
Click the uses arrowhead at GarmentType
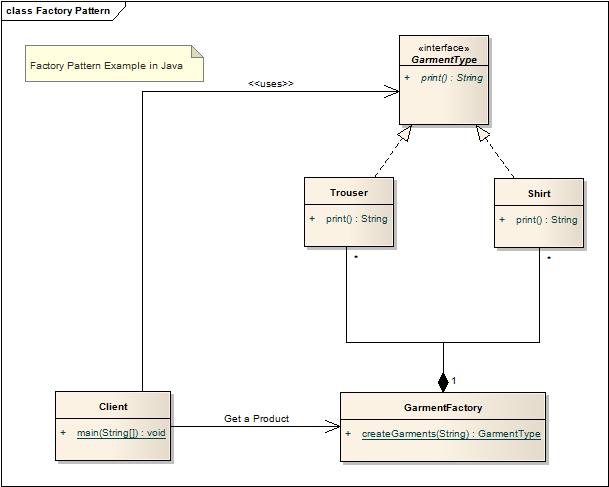pos(392,92)
